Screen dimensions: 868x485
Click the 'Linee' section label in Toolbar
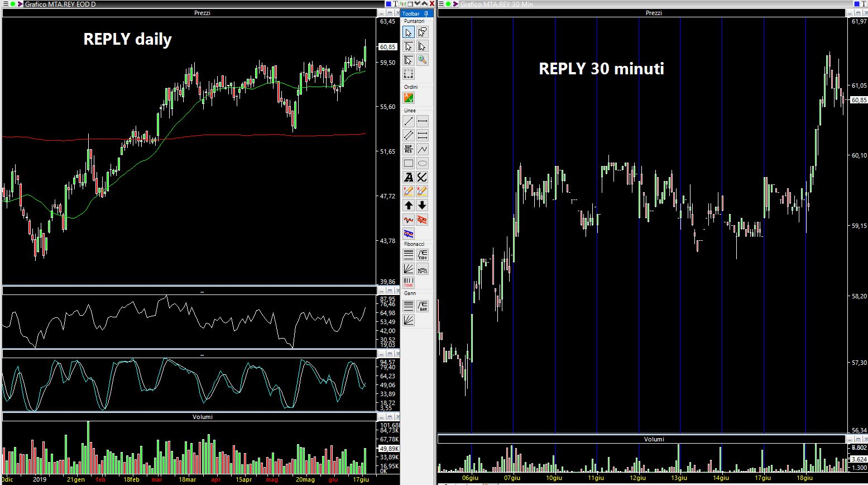(x=410, y=111)
